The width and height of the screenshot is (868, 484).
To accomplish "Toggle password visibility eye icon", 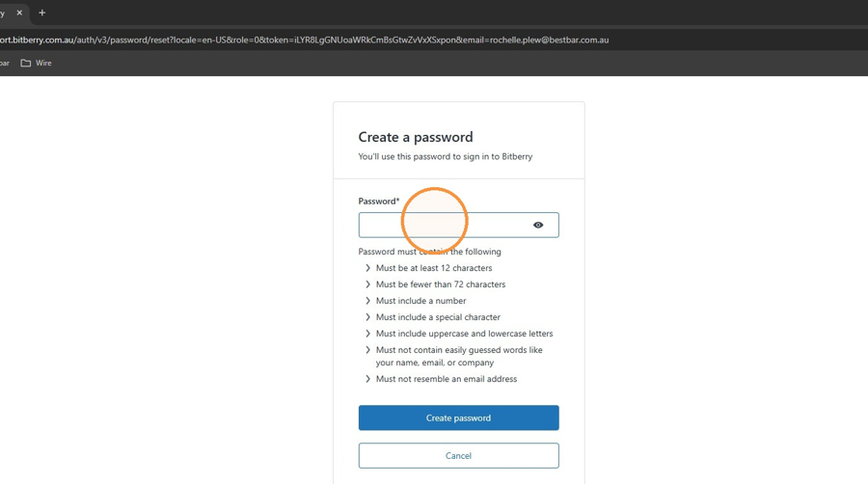I will click(538, 226).
